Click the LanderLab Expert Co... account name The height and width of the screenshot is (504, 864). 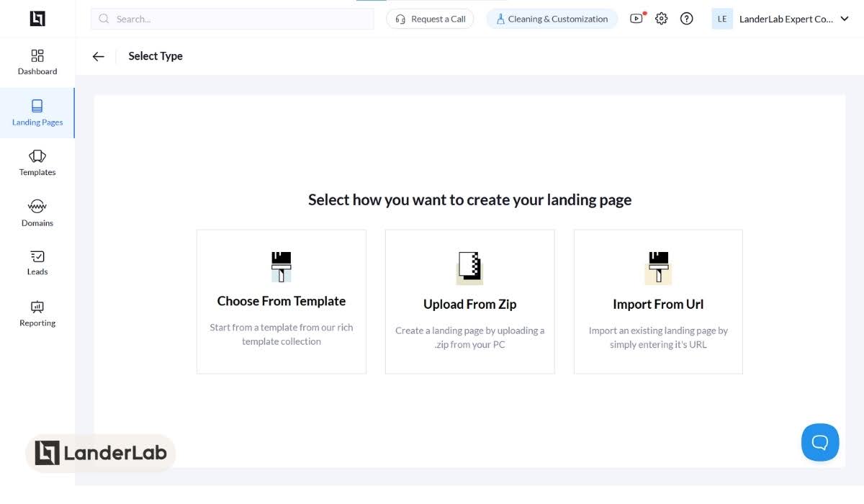pos(786,19)
